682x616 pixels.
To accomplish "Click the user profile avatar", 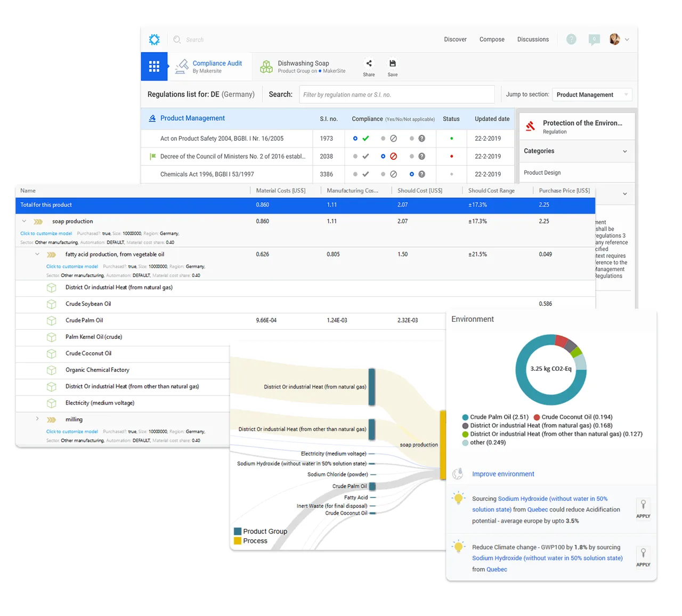I will pyautogui.click(x=614, y=39).
